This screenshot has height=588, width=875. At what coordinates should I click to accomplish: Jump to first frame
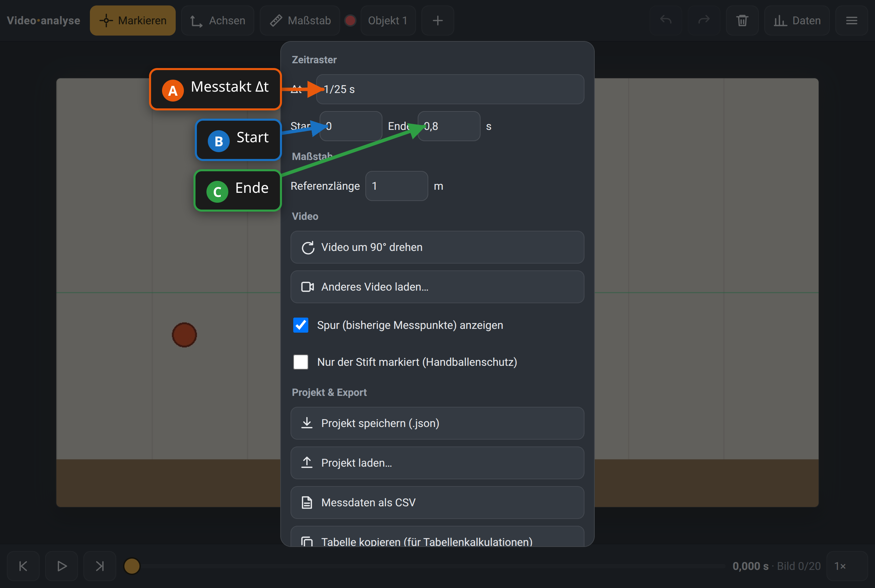point(23,566)
